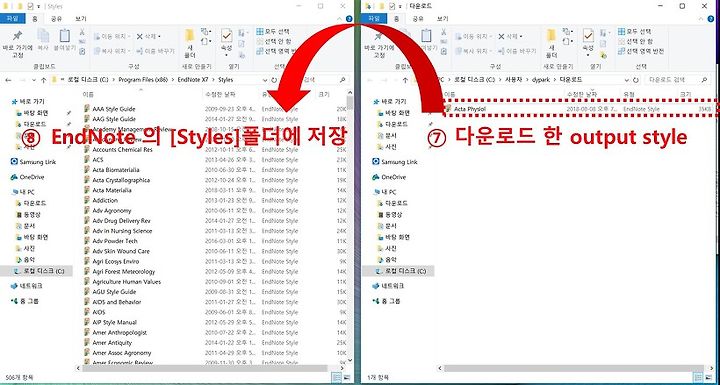720x385 pixels.
Task: Open 파일 tab in Styles window
Action: pos(12,19)
